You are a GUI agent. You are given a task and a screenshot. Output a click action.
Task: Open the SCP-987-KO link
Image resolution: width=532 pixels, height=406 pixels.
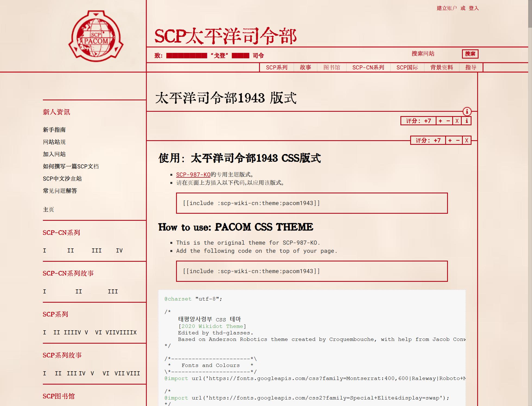(193, 175)
